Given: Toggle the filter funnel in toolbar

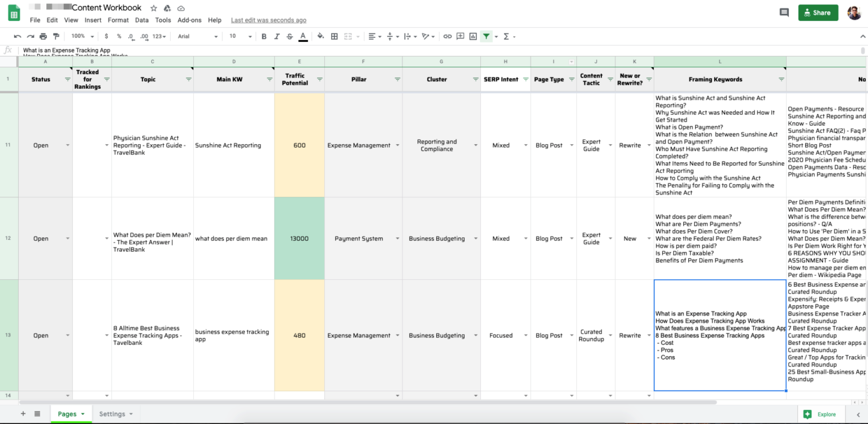Looking at the screenshot, I should 486,36.
